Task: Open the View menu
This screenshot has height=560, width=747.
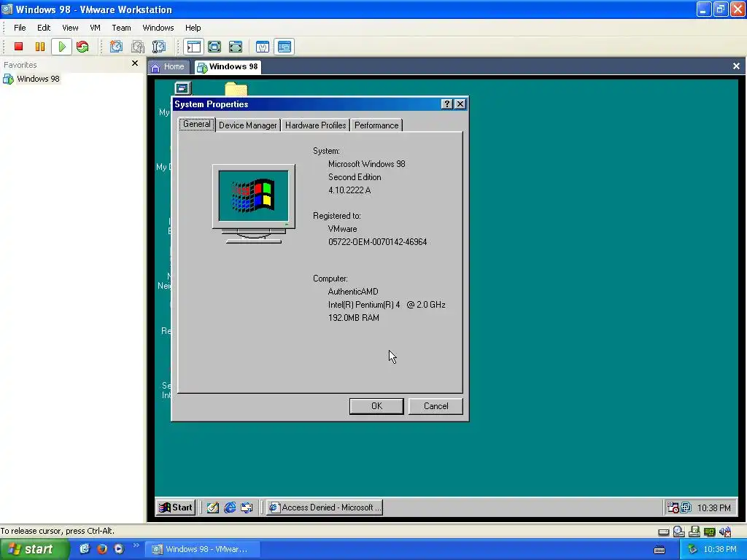Action: point(70,28)
